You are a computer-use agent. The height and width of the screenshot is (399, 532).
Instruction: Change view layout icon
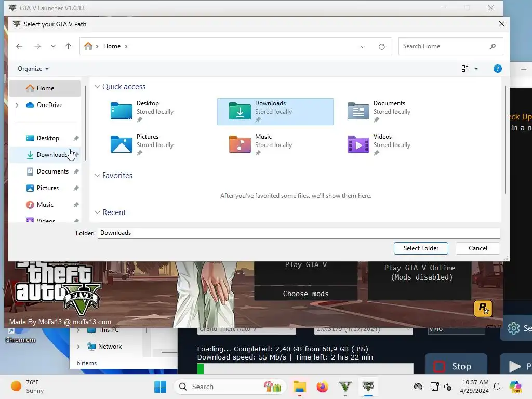[x=465, y=69]
